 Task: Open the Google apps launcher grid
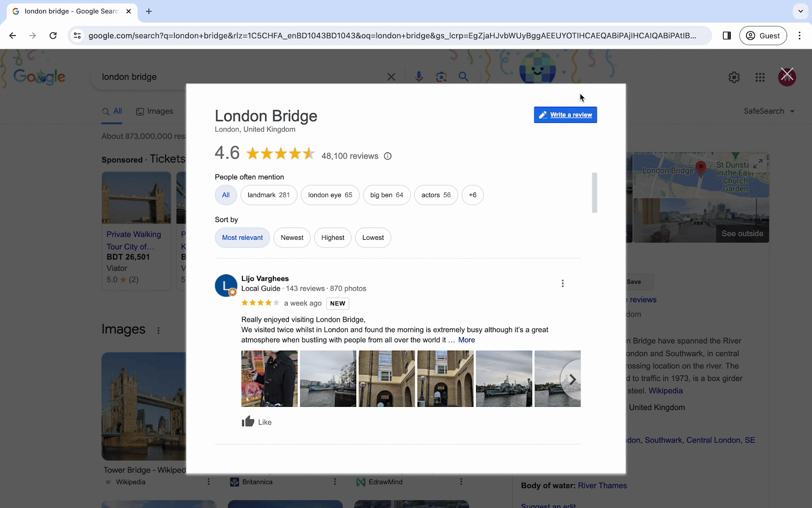760,77
